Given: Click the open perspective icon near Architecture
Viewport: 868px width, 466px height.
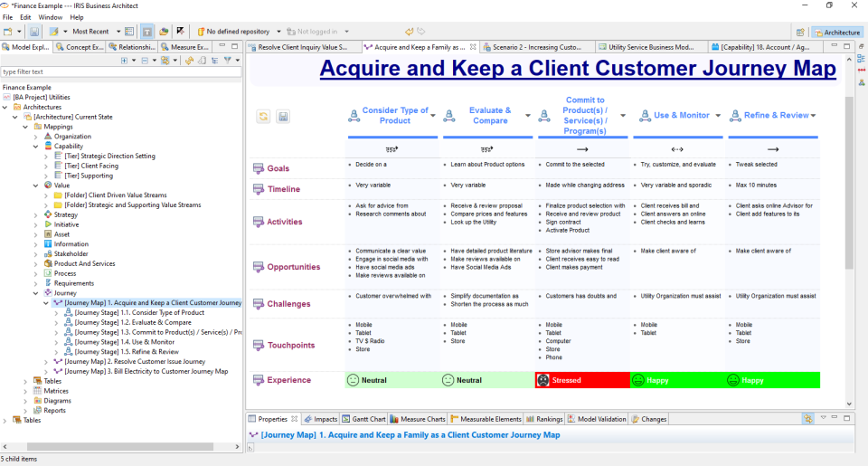Looking at the screenshot, I should pyautogui.click(x=800, y=33).
